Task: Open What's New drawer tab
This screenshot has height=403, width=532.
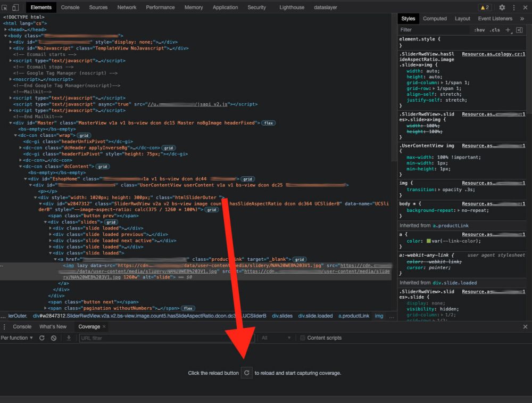Action: click(x=53, y=327)
